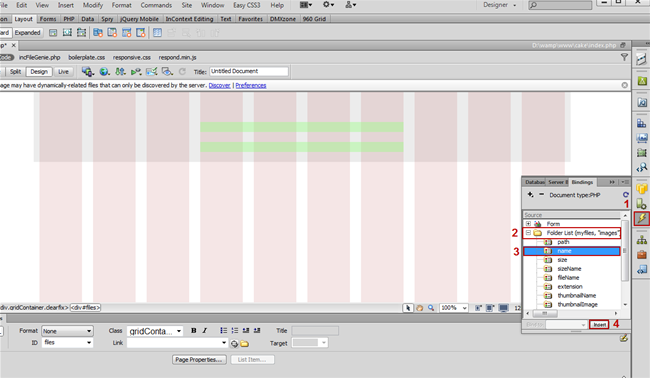Viewport: 650px width, 378px height.
Task: Open the Extend Dreamweaver gear dropdown
Action: tap(328, 5)
